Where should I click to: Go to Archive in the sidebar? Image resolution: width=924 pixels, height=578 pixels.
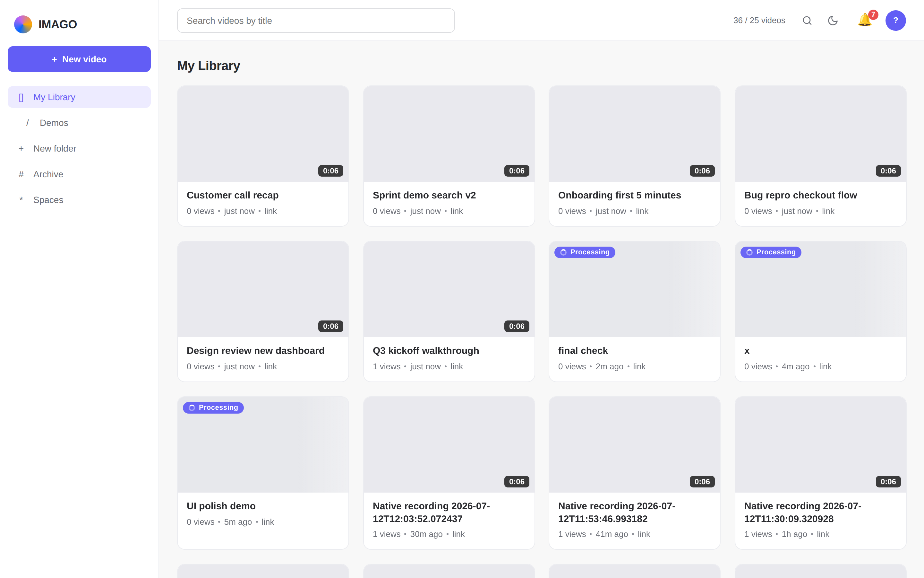tap(79, 174)
